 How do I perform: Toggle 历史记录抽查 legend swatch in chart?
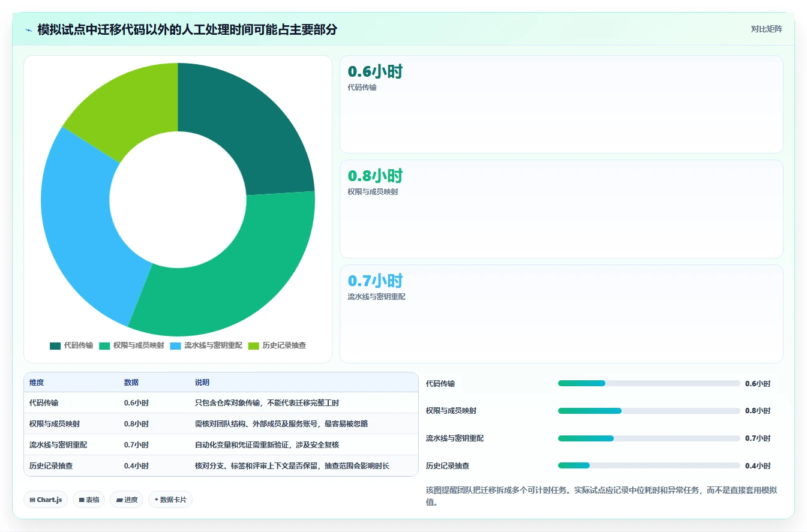click(x=254, y=345)
